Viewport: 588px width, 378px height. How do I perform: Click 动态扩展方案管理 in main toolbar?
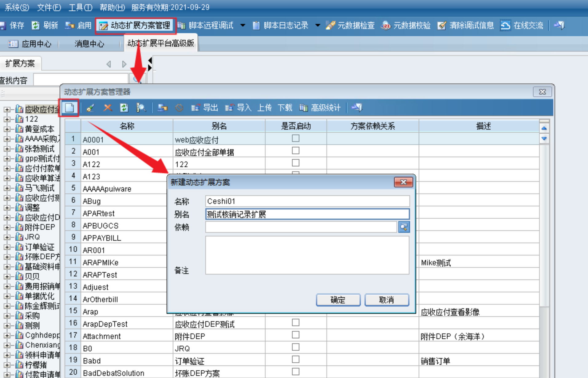click(136, 25)
